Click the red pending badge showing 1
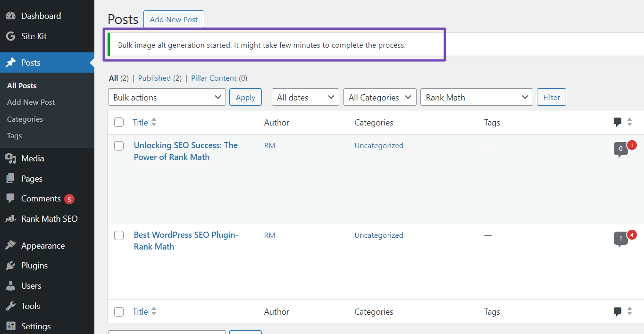Viewport: 644px width, 334px height. coord(632,145)
